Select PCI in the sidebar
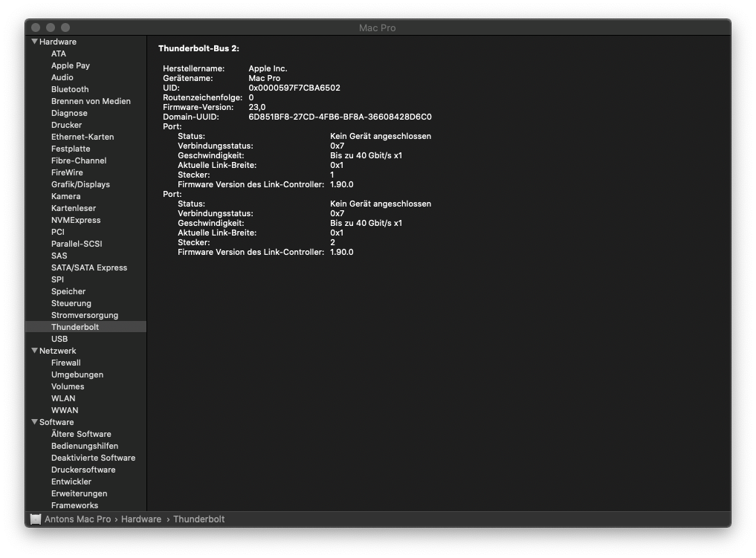 point(58,232)
